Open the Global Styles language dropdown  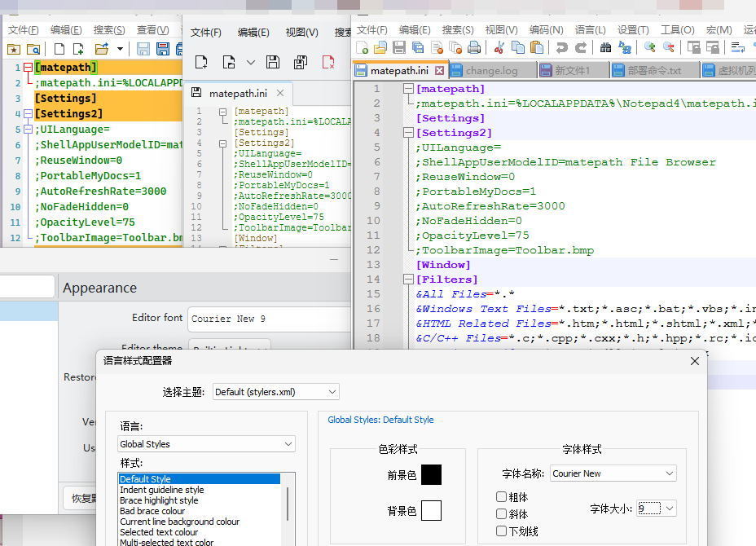[206, 443]
